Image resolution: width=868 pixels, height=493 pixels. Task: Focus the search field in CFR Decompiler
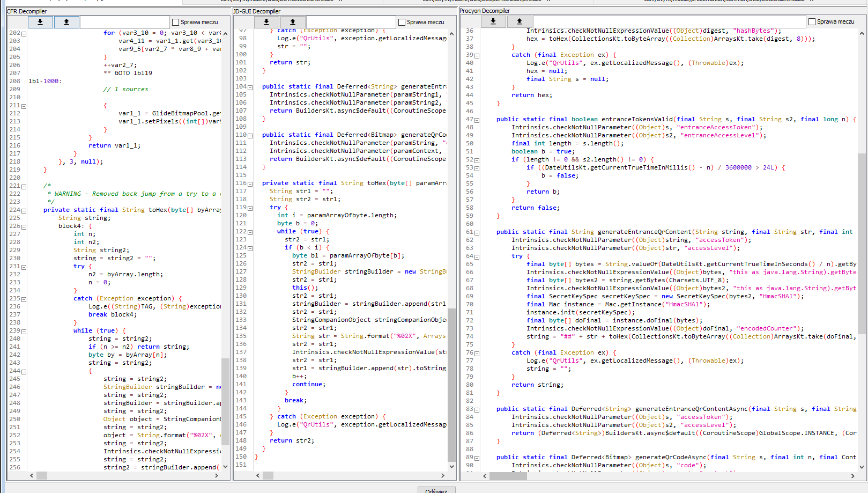tap(125, 22)
